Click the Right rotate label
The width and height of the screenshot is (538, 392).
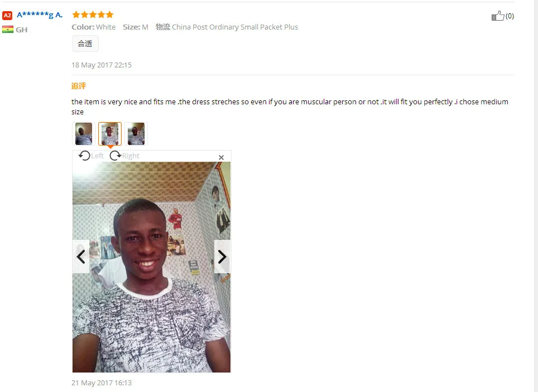pyautogui.click(x=131, y=156)
